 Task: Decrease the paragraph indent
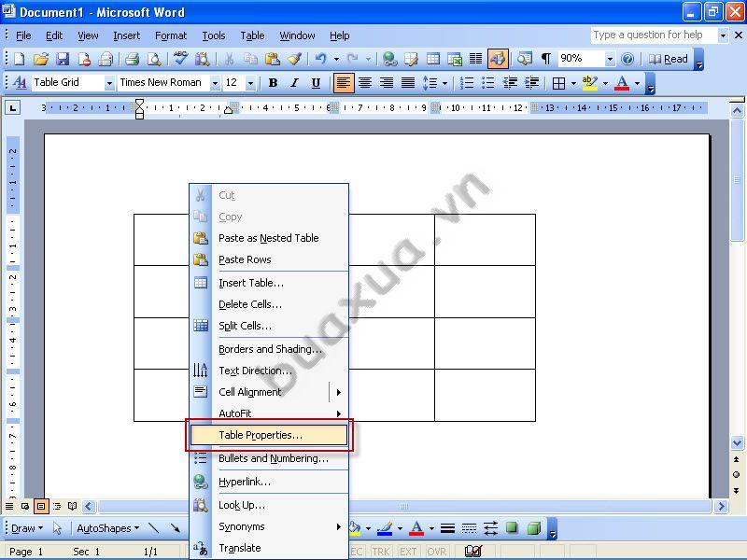point(510,83)
